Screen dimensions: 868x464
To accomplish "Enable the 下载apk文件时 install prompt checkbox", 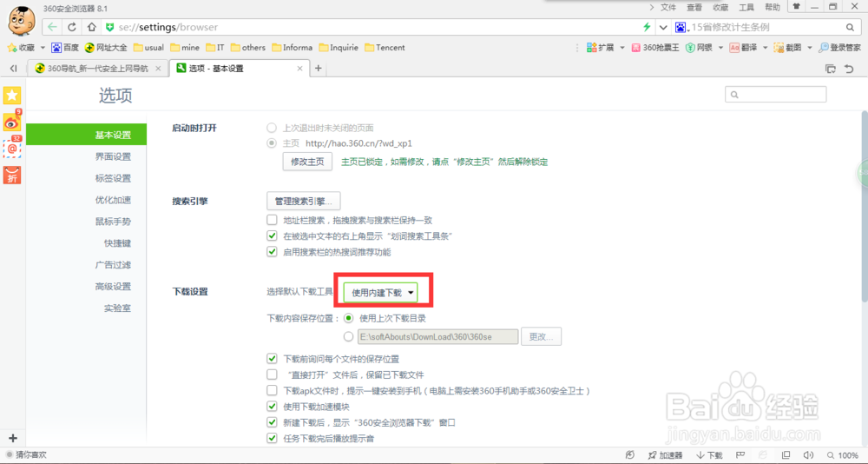I will pyautogui.click(x=272, y=390).
